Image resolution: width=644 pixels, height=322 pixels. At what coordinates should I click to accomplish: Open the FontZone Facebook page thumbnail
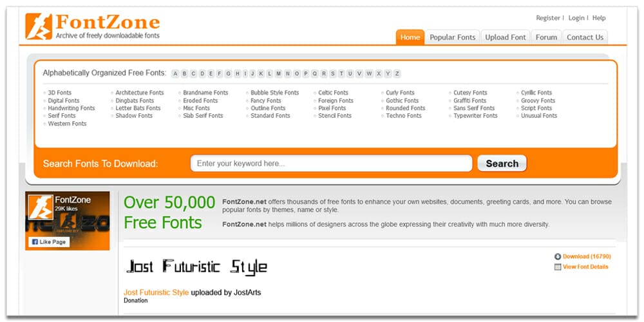[x=40, y=207]
